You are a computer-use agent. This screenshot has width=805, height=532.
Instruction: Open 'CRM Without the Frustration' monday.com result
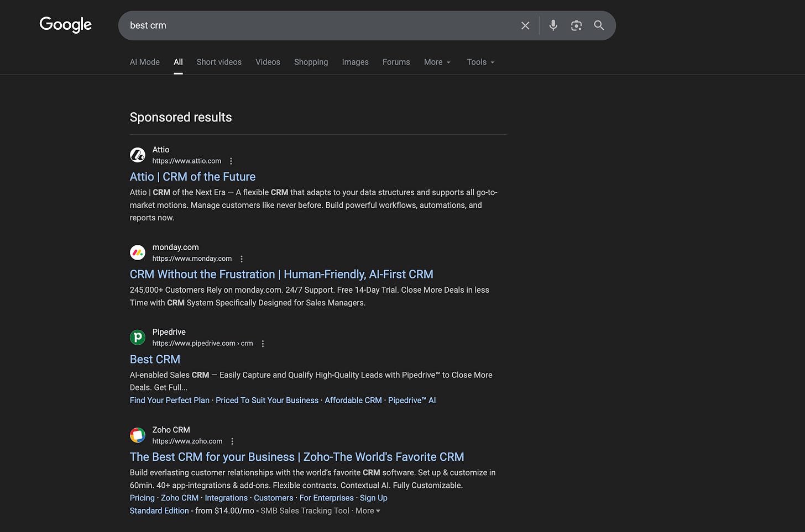[x=281, y=275]
